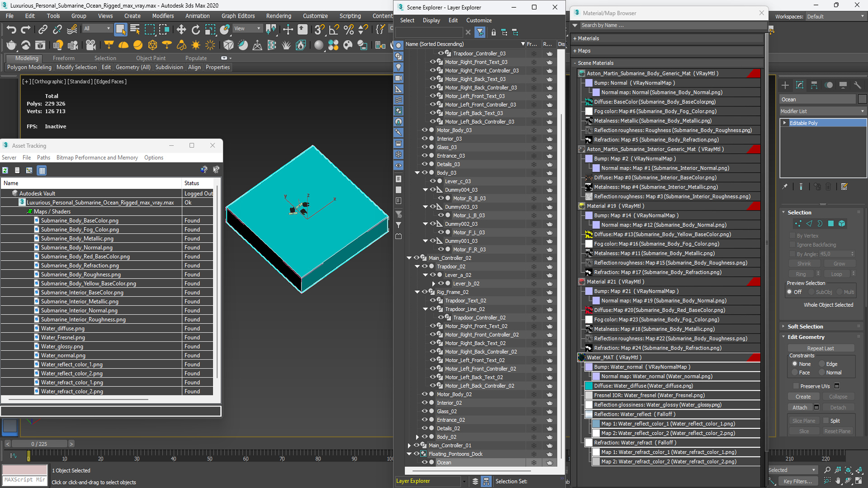This screenshot has width=868, height=488.
Task: Open the Graph Editors menu
Action: pos(238,16)
